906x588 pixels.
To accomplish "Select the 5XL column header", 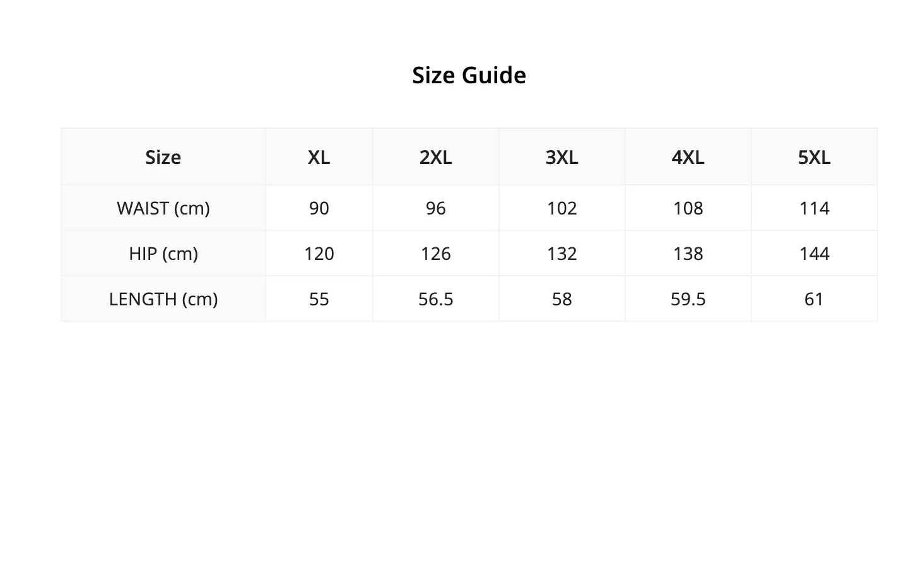I will (x=815, y=157).
